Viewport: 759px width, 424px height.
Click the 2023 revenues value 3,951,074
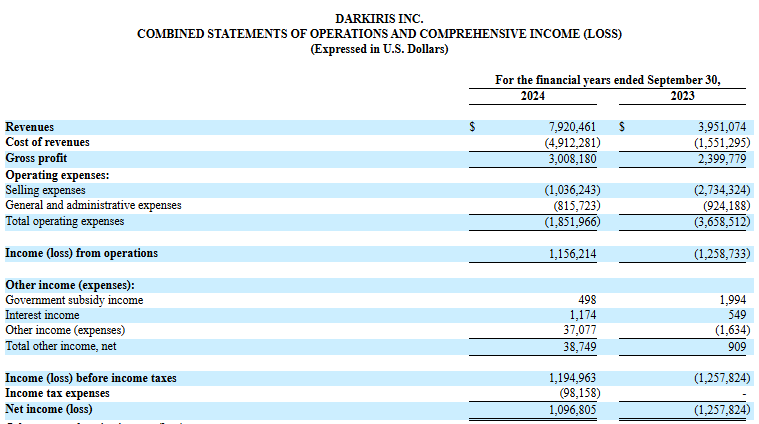click(722, 127)
